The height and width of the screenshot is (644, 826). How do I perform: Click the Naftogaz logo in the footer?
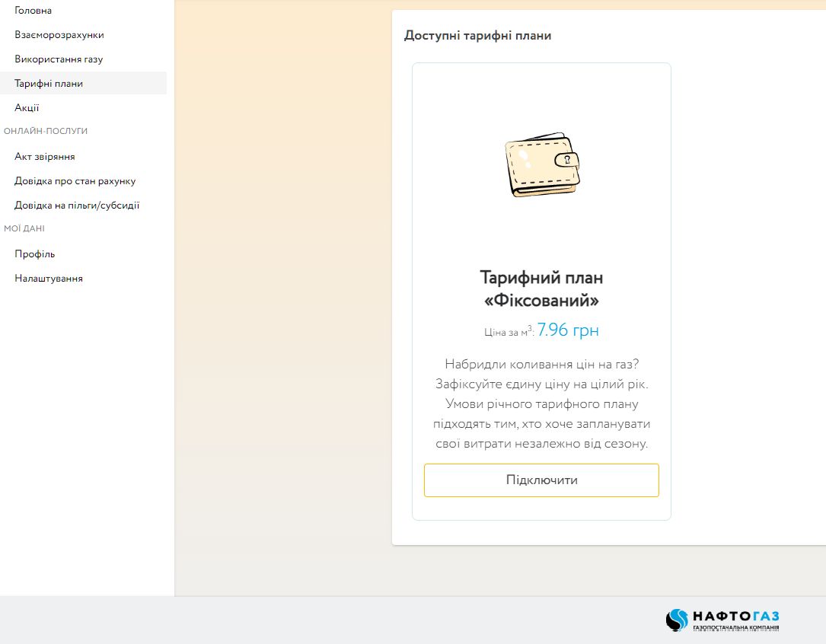[x=722, y=620]
